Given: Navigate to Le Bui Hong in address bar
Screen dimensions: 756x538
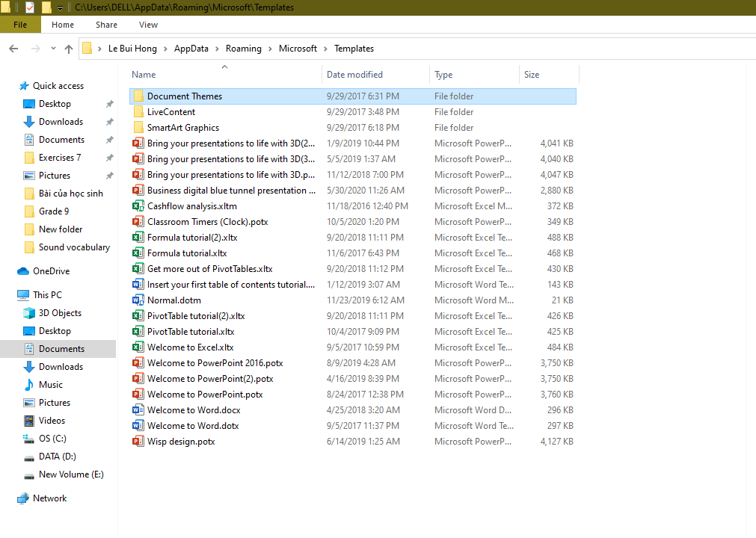Looking at the screenshot, I should click(132, 49).
